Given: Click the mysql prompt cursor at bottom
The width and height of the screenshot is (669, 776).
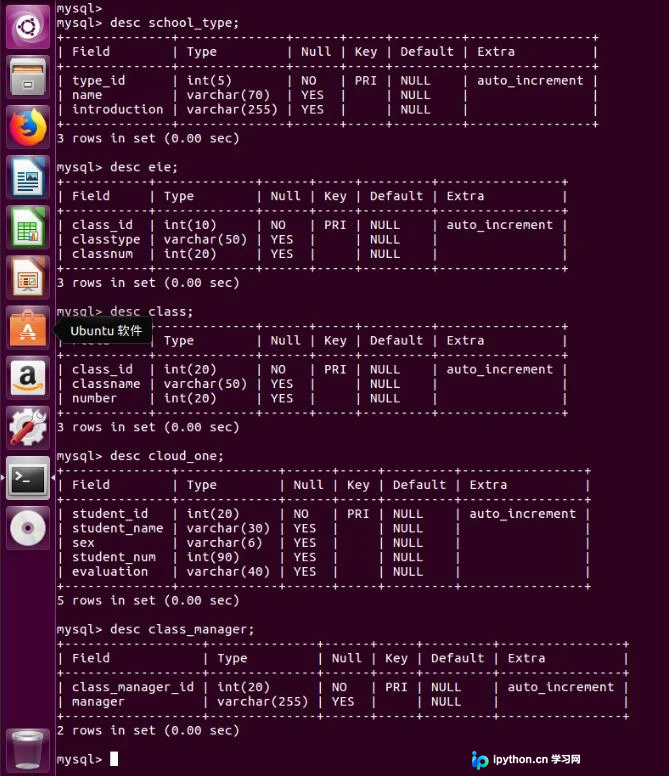Looking at the screenshot, I should click(114, 759).
